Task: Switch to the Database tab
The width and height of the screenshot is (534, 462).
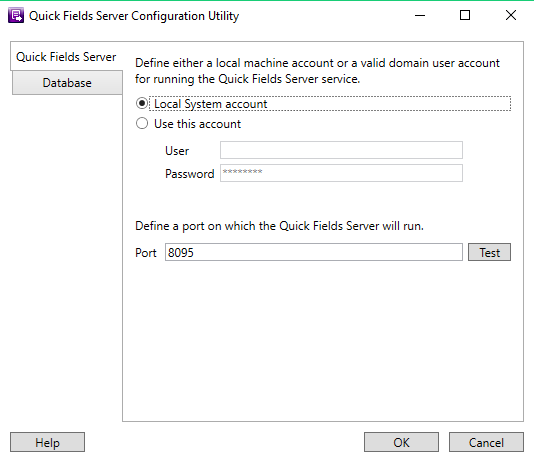Action: tap(67, 83)
